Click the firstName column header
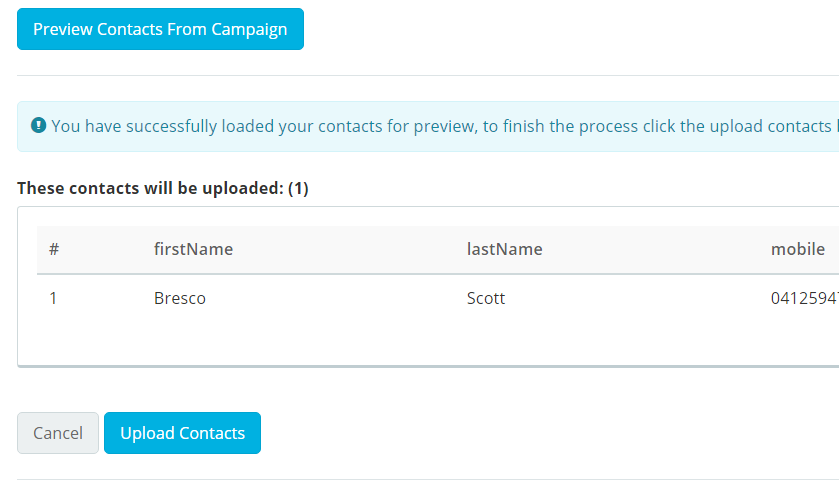Viewport: 839px width, 486px height. 193,249
